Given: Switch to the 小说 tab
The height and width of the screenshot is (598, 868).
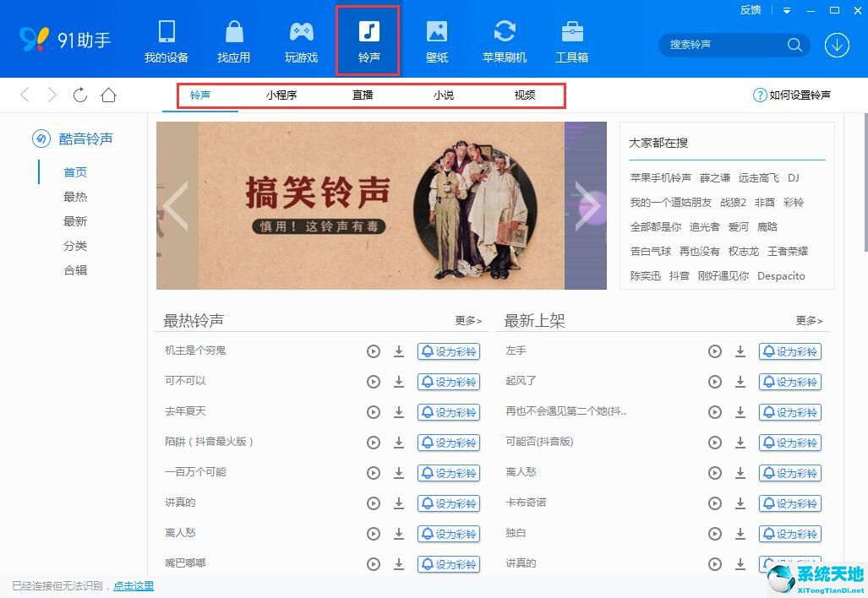Looking at the screenshot, I should 443,95.
